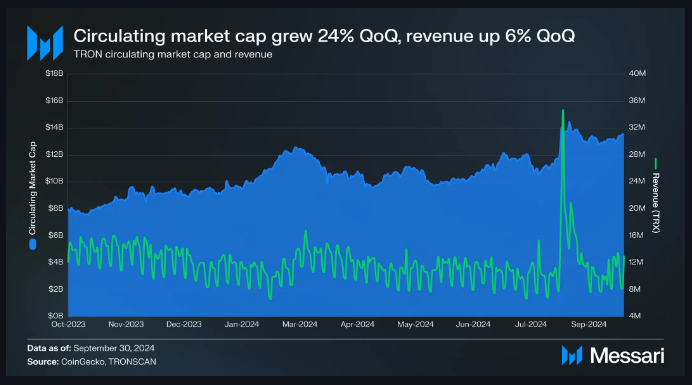Click the Messari logo icon at top left
692x385 pixels.
click(x=45, y=42)
